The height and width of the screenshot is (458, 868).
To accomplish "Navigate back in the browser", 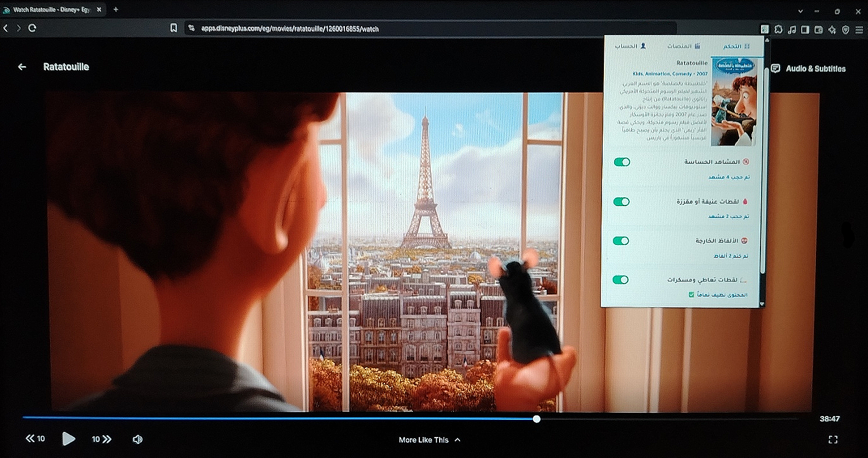I will 6,28.
